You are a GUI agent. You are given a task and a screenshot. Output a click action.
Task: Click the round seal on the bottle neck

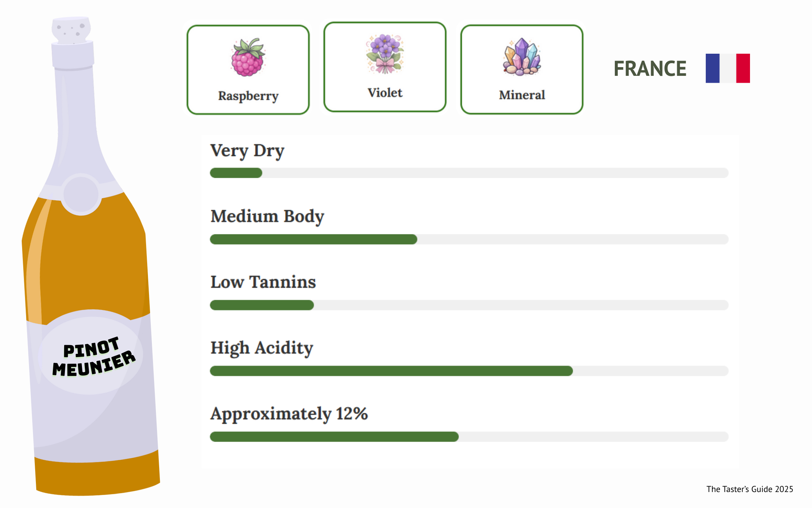pyautogui.click(x=81, y=194)
